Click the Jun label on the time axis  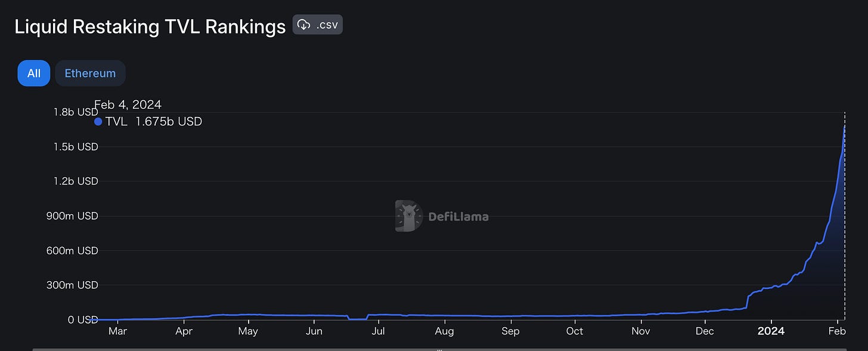pos(314,331)
